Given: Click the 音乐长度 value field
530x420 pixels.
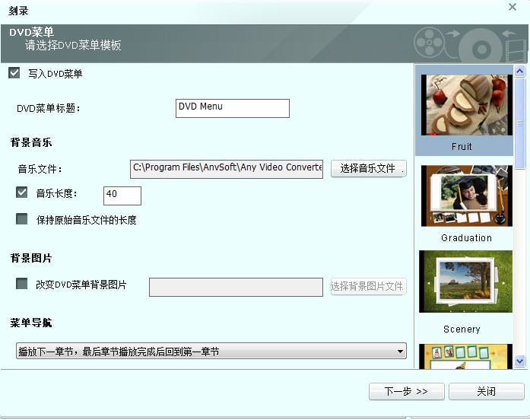Looking at the screenshot, I should point(122,196).
